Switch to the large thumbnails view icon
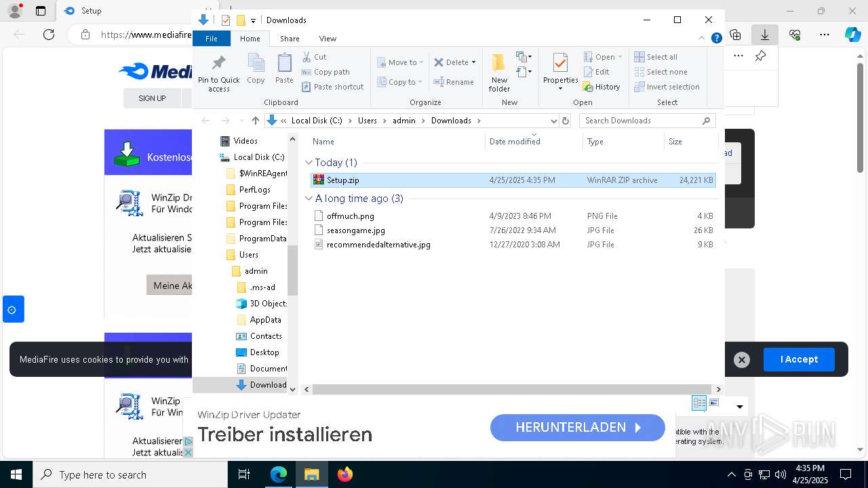Viewport: 868px width, 488px height. click(x=714, y=403)
